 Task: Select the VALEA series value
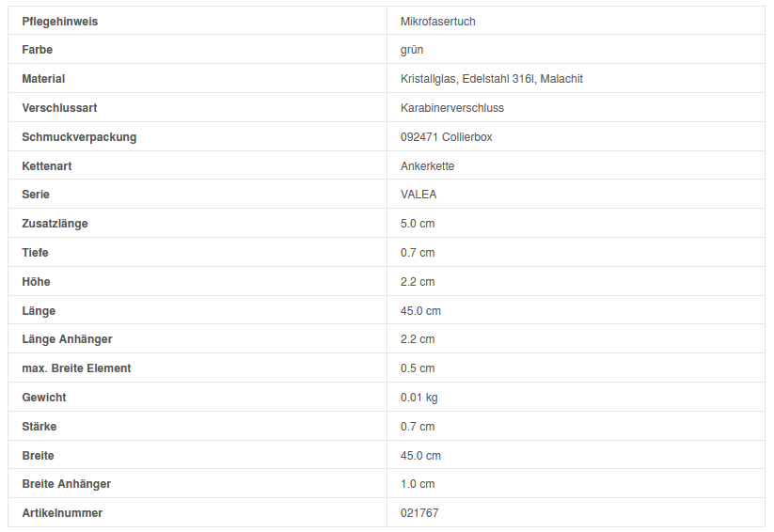click(419, 195)
